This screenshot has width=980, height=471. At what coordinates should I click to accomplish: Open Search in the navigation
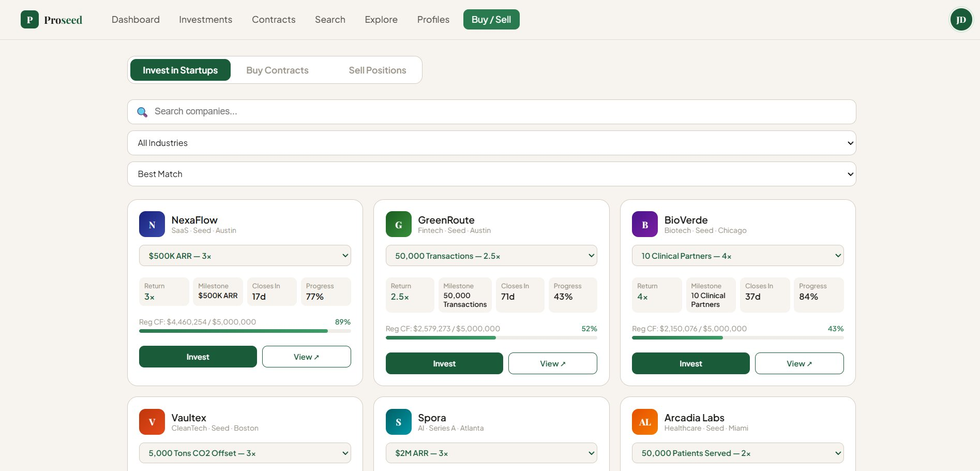[330, 20]
